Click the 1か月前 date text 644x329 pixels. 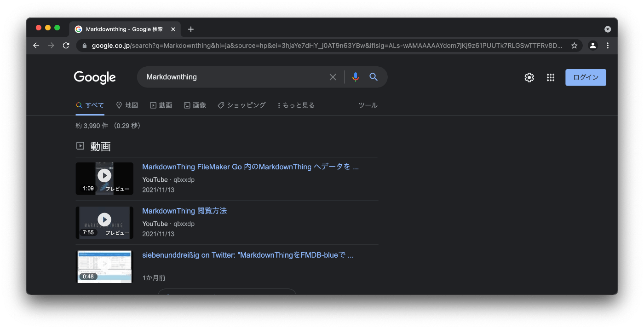(154, 278)
